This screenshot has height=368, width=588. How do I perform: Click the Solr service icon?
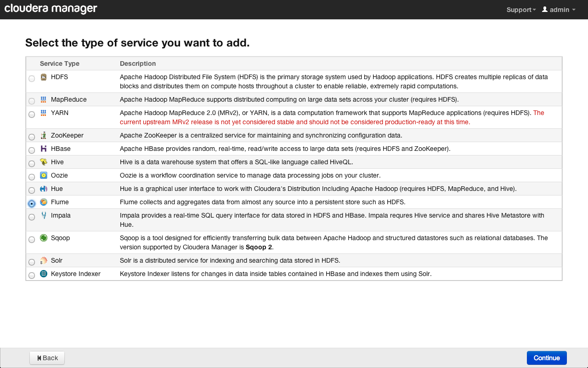tap(44, 260)
